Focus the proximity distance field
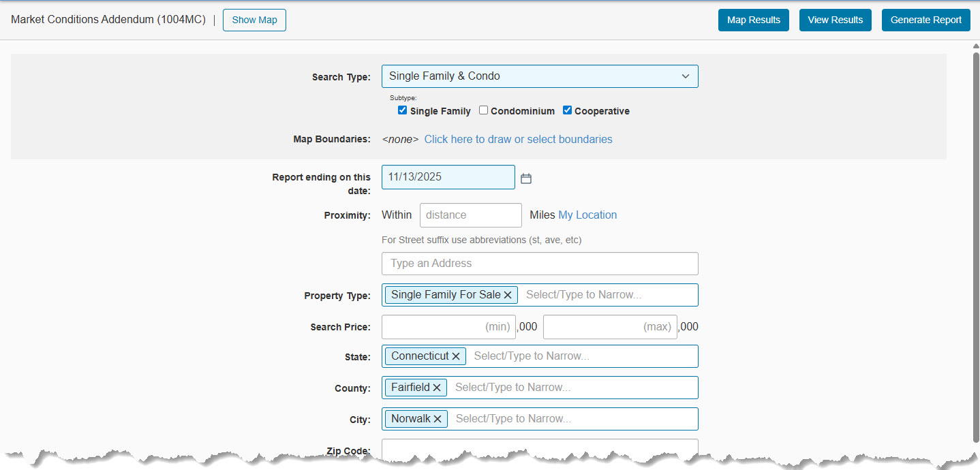This screenshot has height=470, width=980. 471,215
